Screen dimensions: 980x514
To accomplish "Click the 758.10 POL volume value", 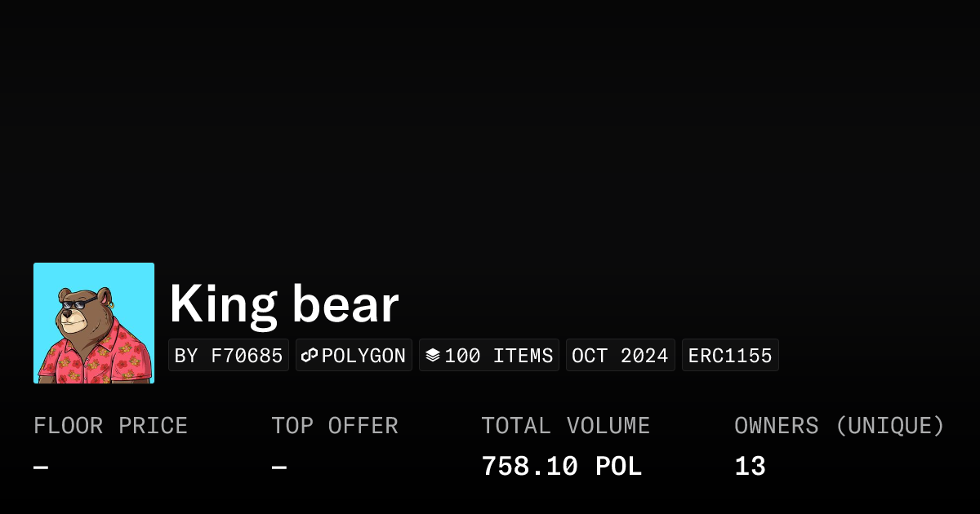I will [562, 467].
